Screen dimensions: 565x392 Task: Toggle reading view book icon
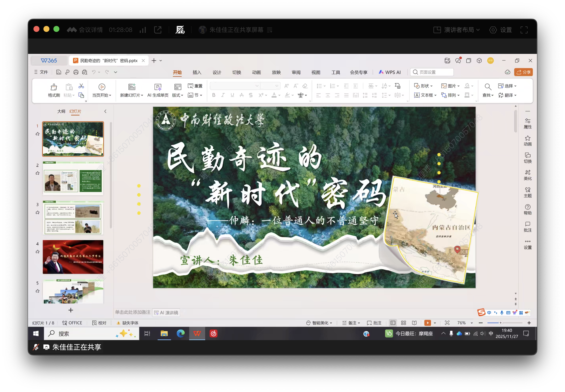[414, 323]
